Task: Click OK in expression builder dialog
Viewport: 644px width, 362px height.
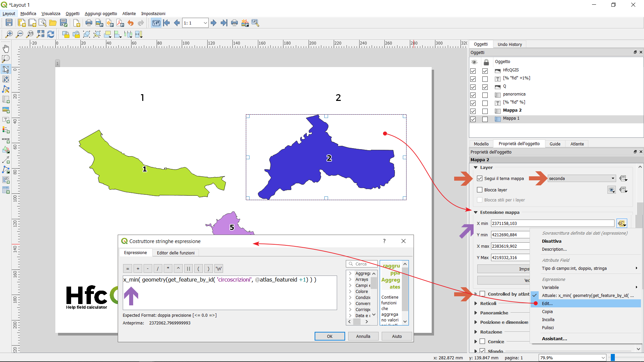Action: tap(329, 336)
